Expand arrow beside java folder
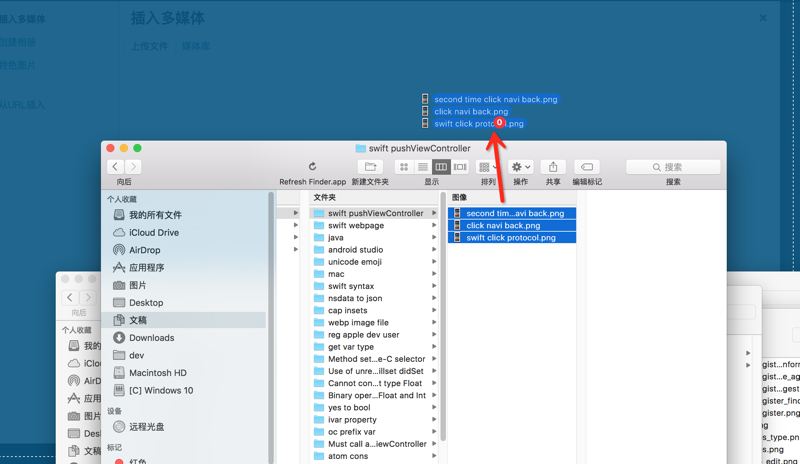800x464 pixels. pyautogui.click(x=434, y=237)
